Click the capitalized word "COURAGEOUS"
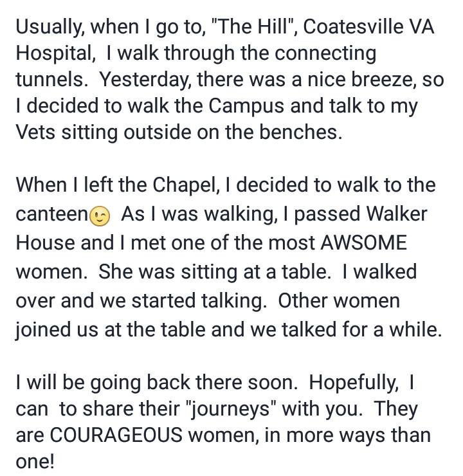The width and height of the screenshot is (463, 476). tap(116, 435)
